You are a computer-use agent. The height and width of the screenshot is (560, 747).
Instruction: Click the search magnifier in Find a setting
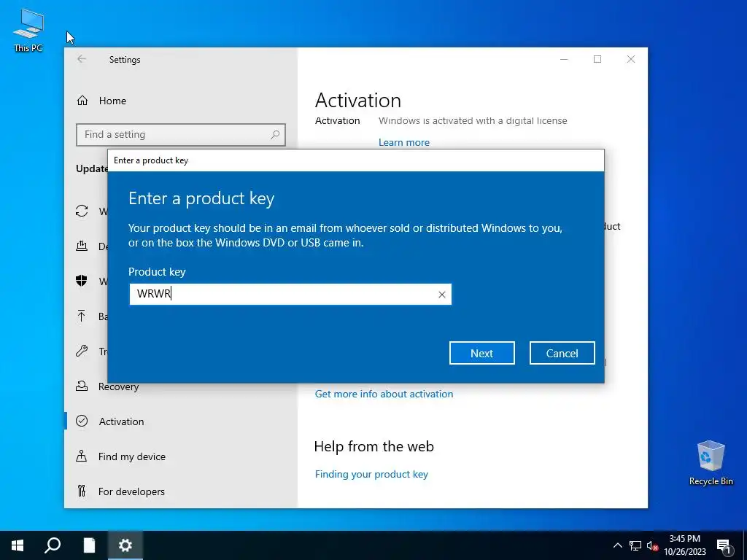click(275, 135)
